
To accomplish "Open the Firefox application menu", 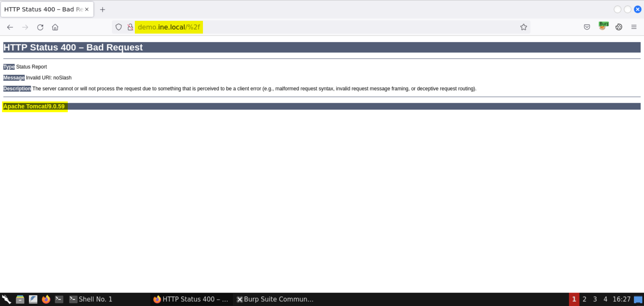I will point(634,27).
